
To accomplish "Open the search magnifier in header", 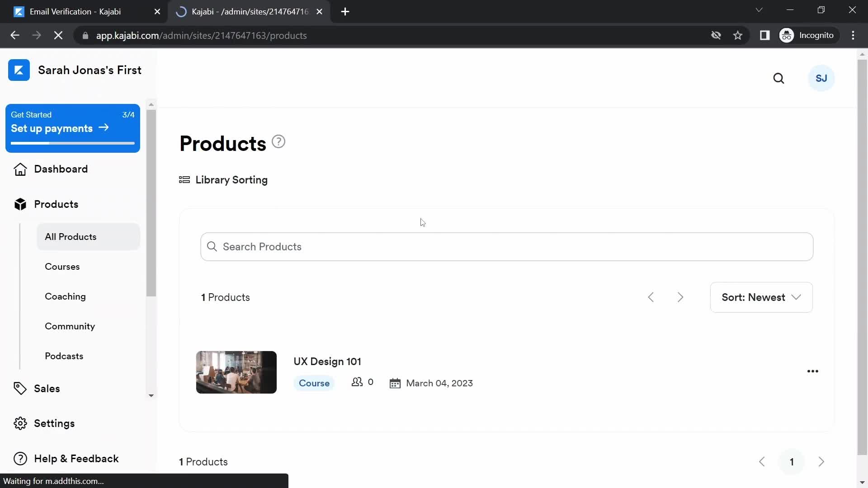I will pos(778,79).
